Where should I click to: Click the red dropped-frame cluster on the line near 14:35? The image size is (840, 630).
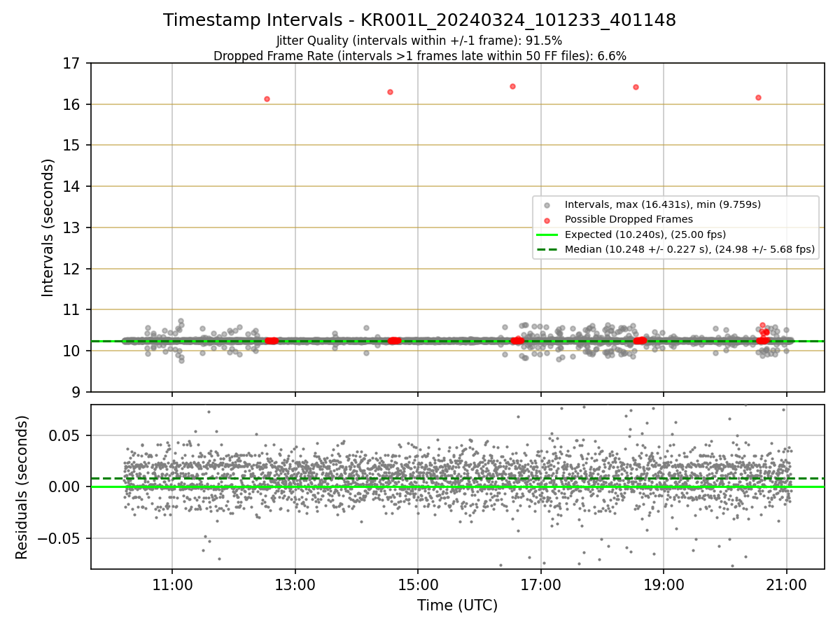pyautogui.click(x=394, y=341)
